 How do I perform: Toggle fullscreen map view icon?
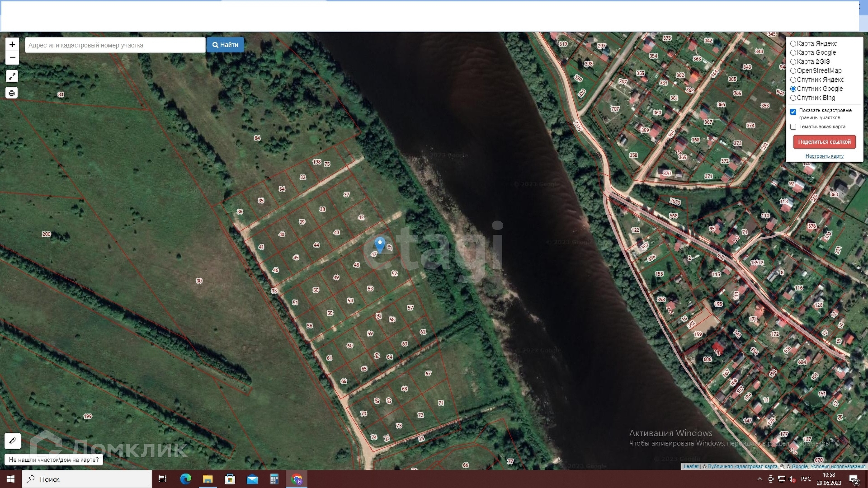12,76
